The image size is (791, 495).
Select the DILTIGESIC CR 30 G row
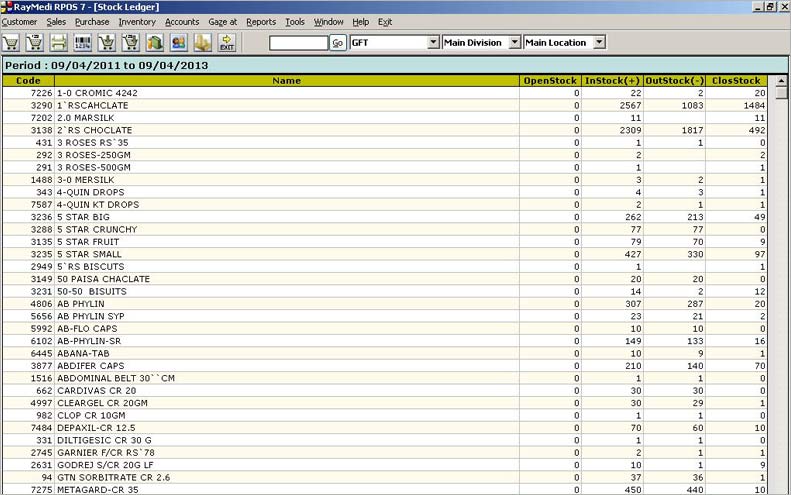click(385, 440)
